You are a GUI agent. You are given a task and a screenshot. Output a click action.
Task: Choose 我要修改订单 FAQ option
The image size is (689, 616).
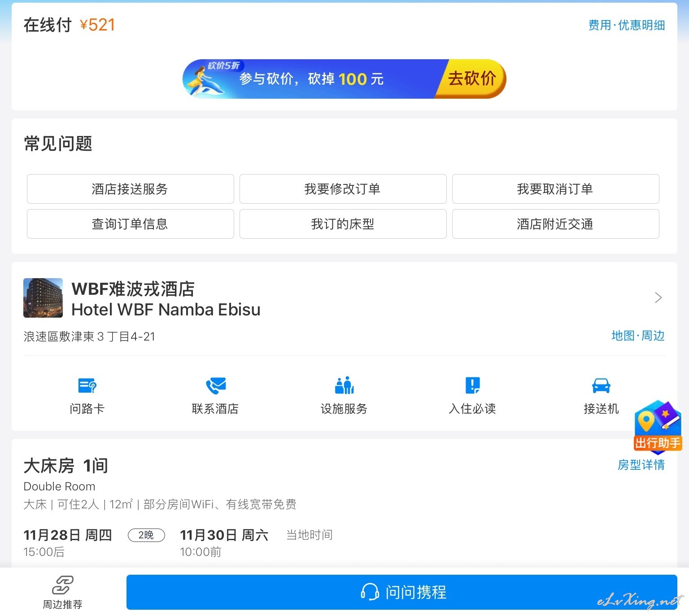point(343,189)
